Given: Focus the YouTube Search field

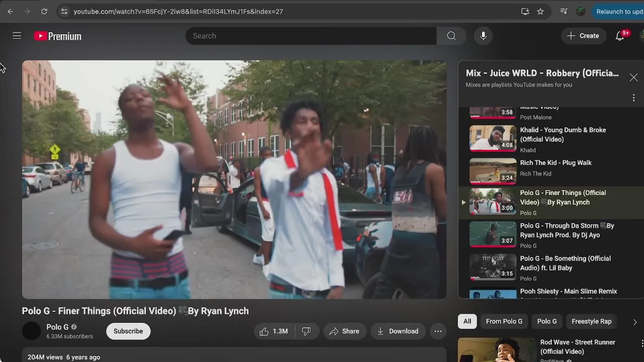Looking at the screenshot, I should point(311,36).
